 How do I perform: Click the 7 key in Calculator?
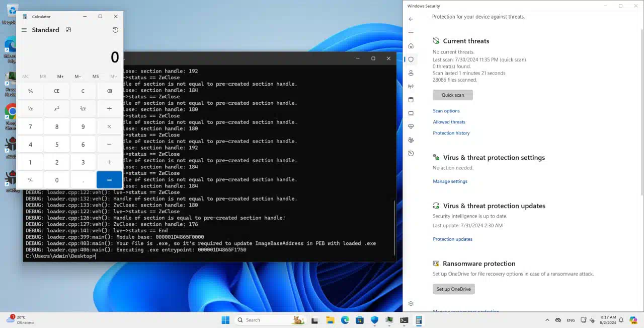point(30,126)
